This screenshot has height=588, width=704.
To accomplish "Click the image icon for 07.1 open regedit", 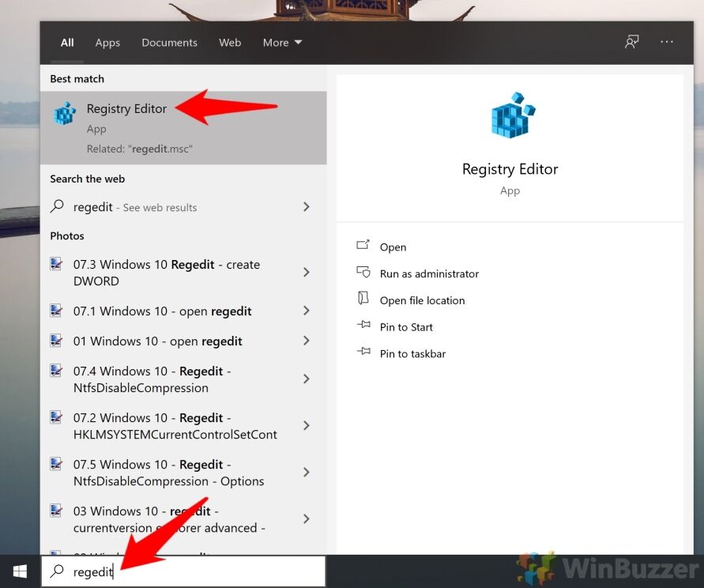I will pyautogui.click(x=55, y=311).
